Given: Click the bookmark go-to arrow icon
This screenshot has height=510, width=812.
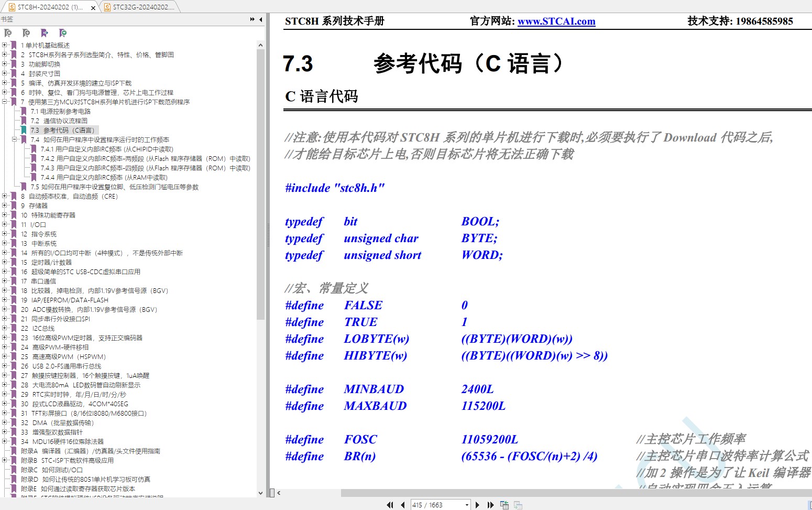Looking at the screenshot, I should 45,33.
